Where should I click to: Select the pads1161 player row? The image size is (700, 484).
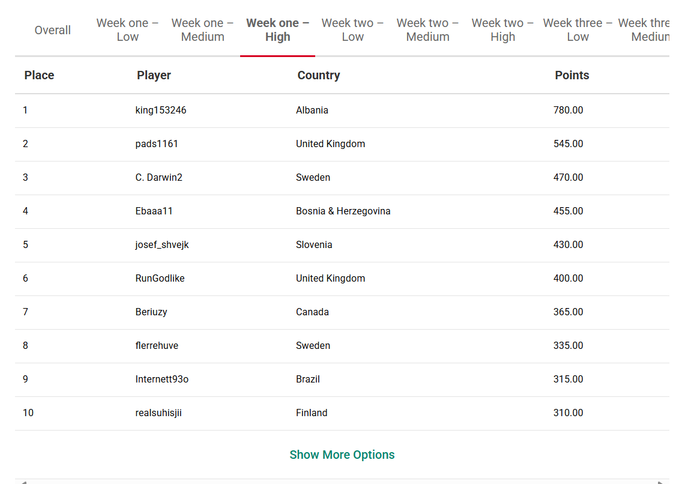(x=342, y=144)
